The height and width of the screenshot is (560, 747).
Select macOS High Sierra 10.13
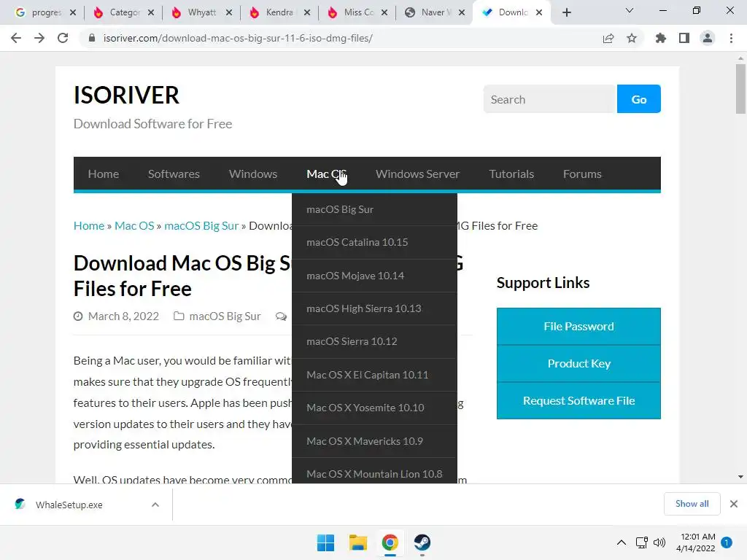374,308
